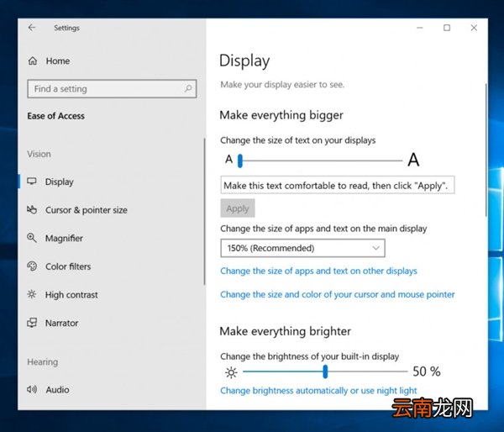
Task: Close the Settings window
Action: pyautogui.click(x=474, y=28)
